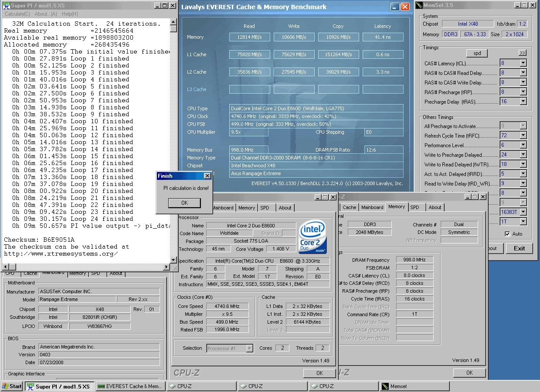Click the spd button in MemSet
Screen dimensions: 540x392
pyautogui.click(x=477, y=53)
